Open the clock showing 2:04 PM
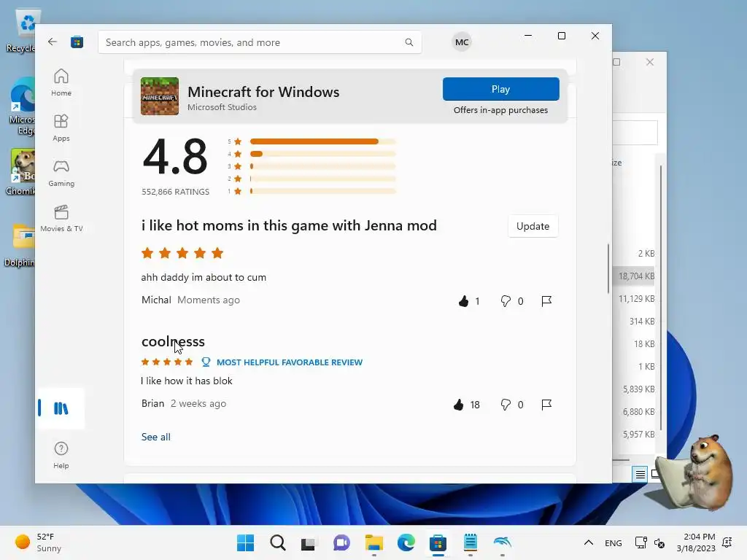Screen dimensions: 747x560 tap(695, 542)
